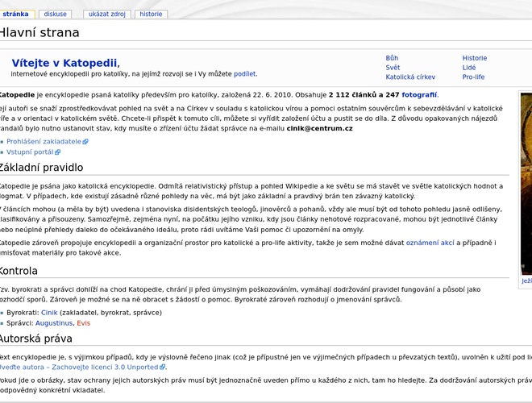Open 'Augustinus' administrator user page
This screenshot has width=532, height=403.
[x=54, y=322]
